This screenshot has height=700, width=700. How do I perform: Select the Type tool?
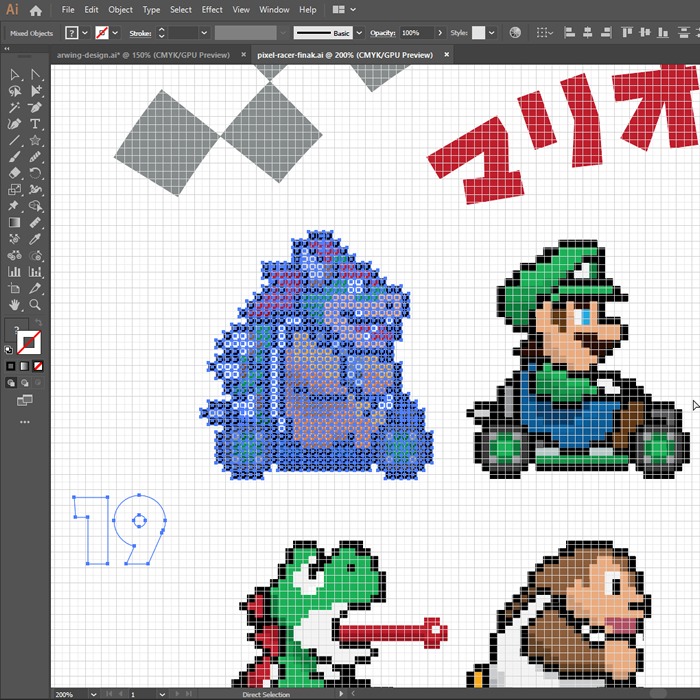36,124
